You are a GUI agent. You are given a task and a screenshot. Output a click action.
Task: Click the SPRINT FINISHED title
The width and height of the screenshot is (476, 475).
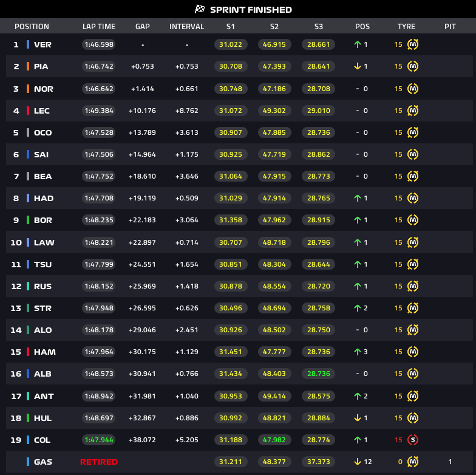tap(251, 10)
